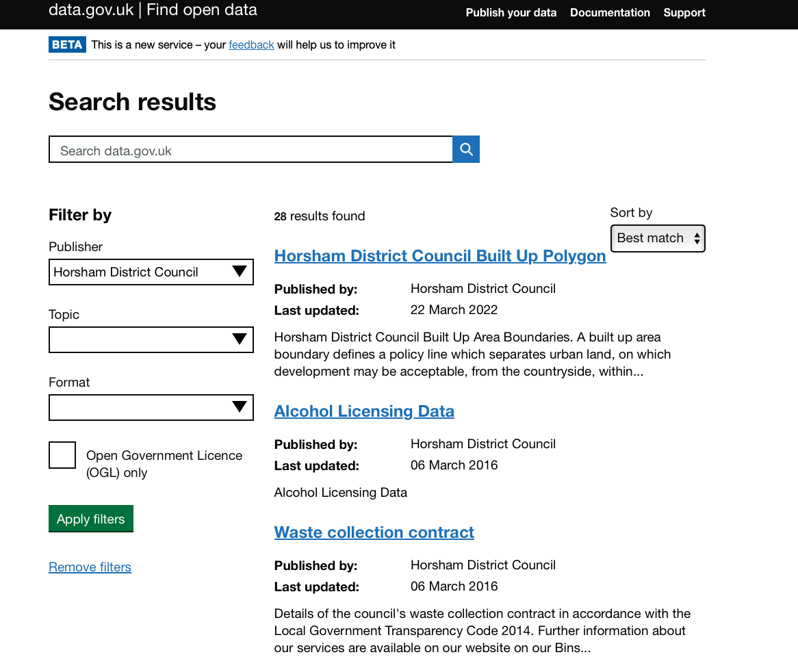The height and width of the screenshot is (672, 798).
Task: Click the BETA tag label
Action: (x=67, y=44)
